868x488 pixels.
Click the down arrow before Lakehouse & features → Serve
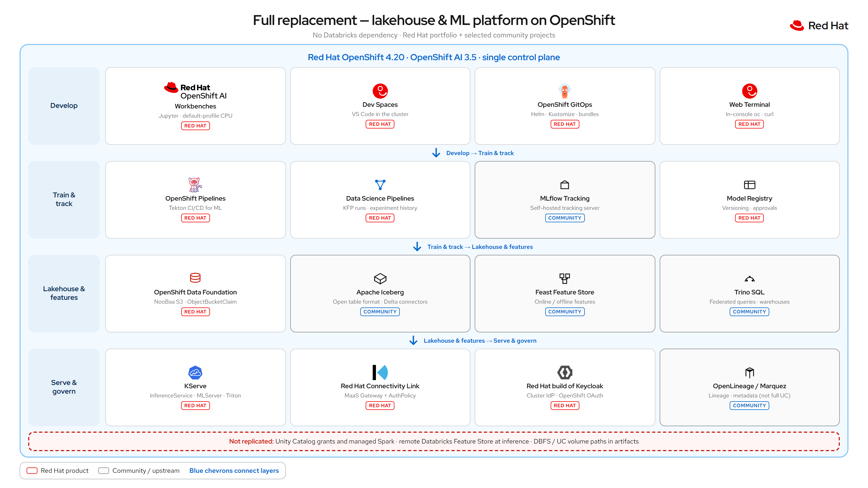(413, 341)
